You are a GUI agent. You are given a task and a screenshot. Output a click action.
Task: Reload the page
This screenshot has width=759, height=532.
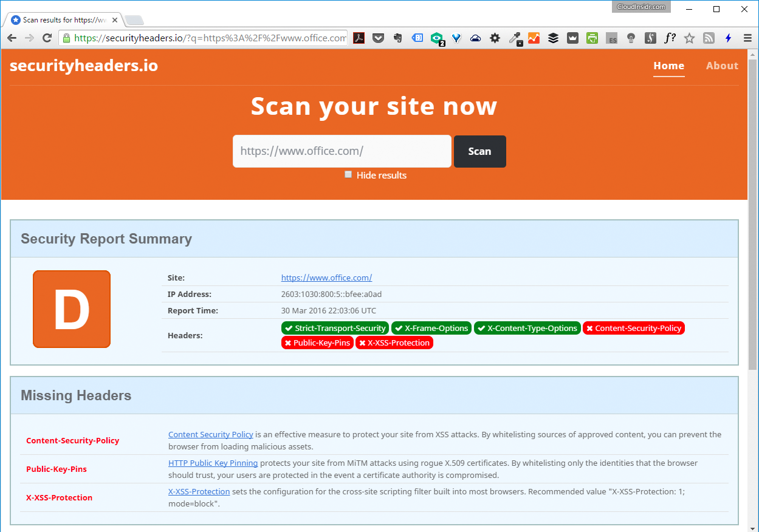tap(47, 38)
